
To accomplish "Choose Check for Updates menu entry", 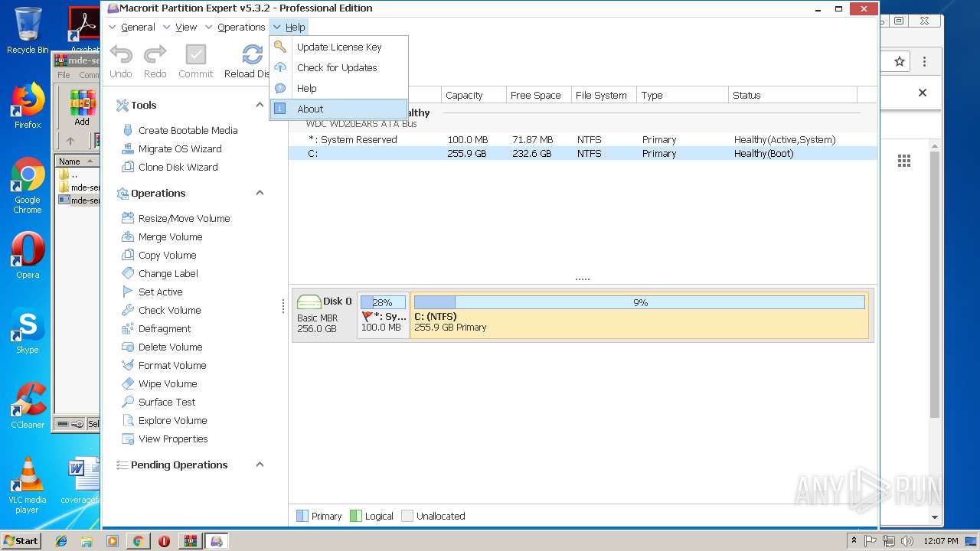I will [338, 67].
